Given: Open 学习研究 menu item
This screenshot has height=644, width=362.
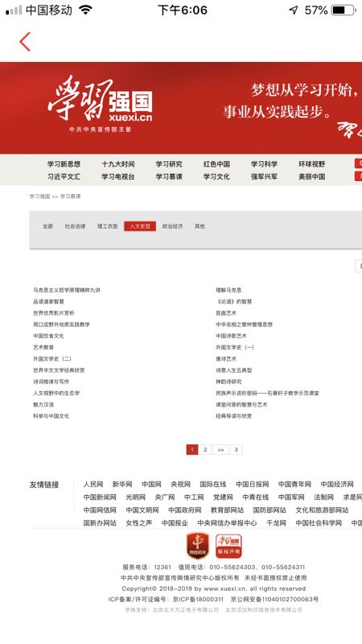Looking at the screenshot, I should [x=169, y=164].
